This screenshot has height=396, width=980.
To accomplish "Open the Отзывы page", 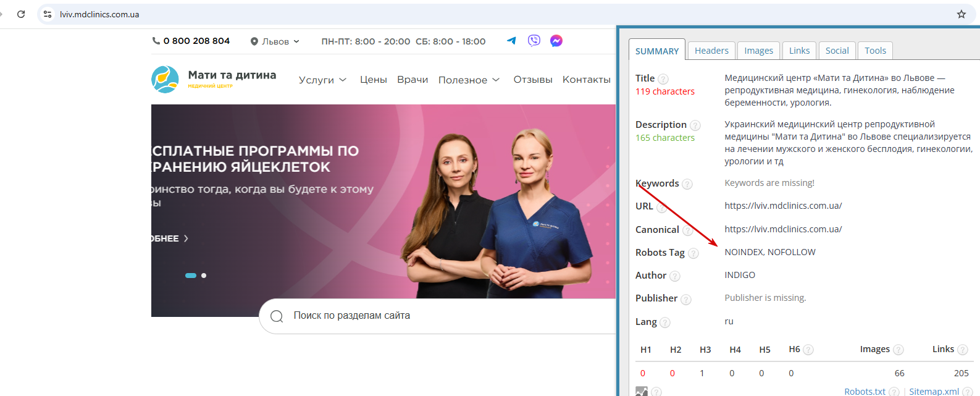I will point(533,80).
